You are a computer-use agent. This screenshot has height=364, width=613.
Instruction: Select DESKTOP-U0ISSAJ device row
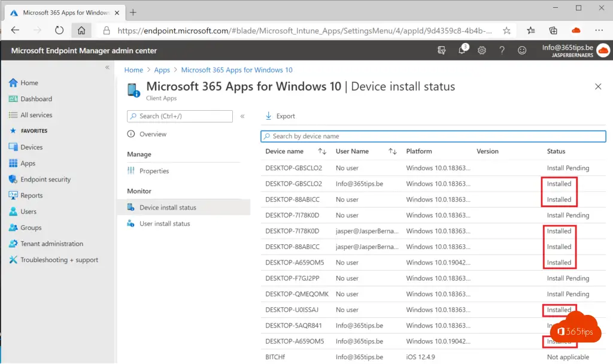[x=433, y=310]
